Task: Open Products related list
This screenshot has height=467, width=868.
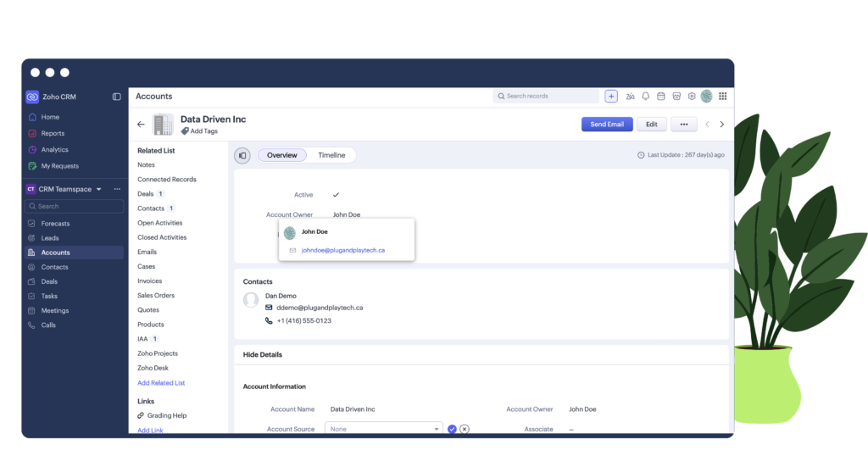Action: coord(151,325)
